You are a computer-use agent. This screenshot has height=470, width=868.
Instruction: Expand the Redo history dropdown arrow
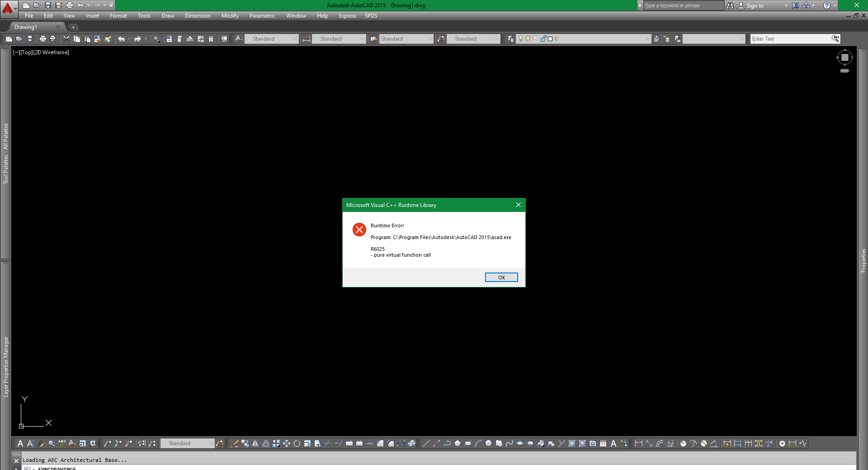tap(146, 39)
